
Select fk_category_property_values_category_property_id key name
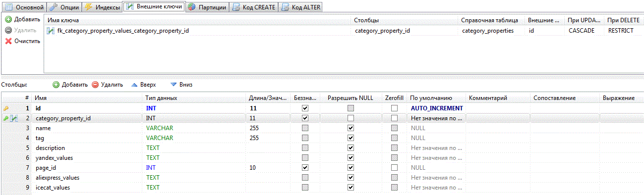[123, 31]
